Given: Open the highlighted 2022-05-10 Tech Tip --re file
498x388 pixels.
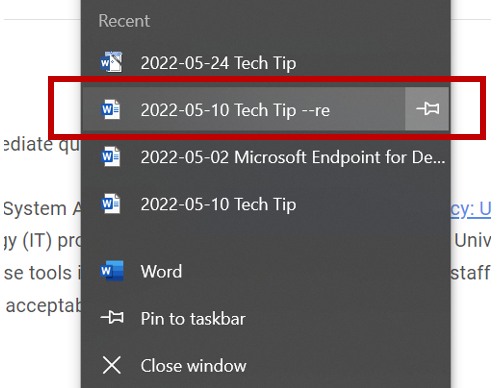Looking at the screenshot, I should coord(244,110).
